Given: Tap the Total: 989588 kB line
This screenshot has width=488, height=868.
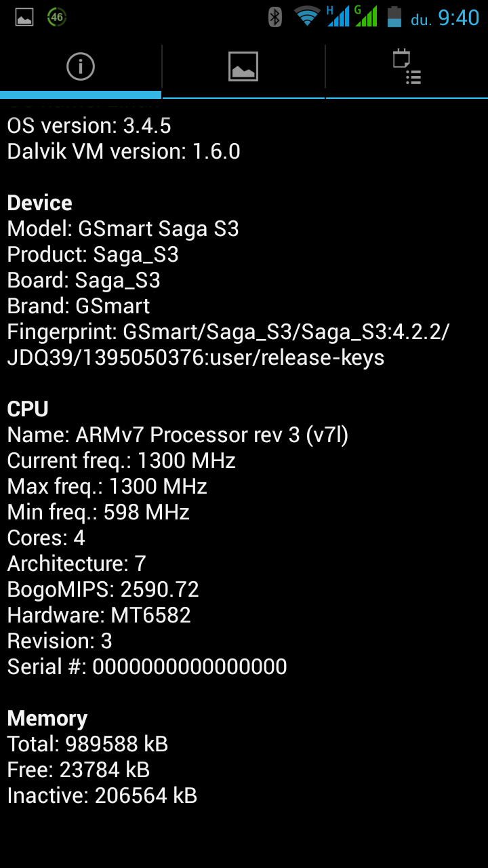Looking at the screenshot, I should point(87,744).
